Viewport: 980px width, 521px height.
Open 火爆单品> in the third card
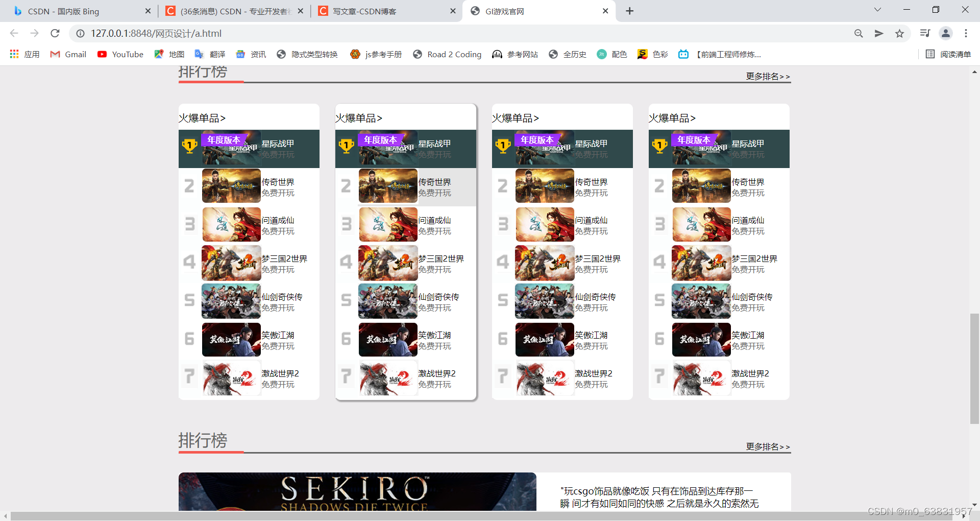[515, 118]
